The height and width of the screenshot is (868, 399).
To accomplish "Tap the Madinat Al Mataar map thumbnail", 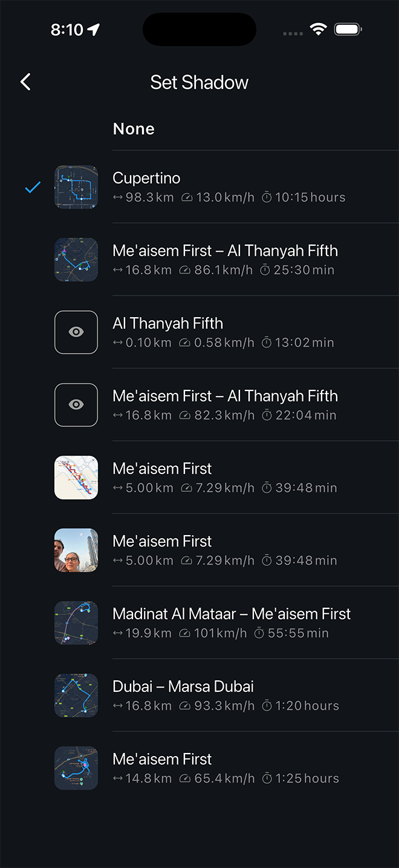I will point(76,623).
